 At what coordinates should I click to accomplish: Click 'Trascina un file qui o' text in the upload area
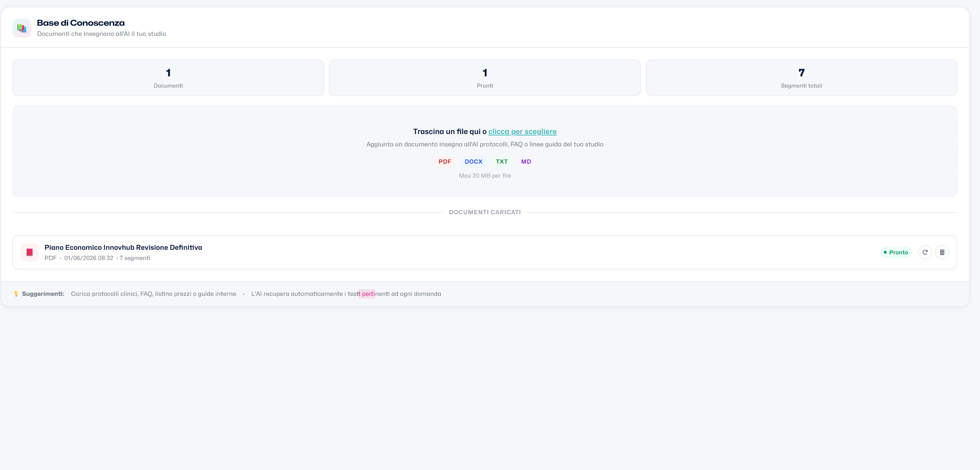(x=450, y=132)
